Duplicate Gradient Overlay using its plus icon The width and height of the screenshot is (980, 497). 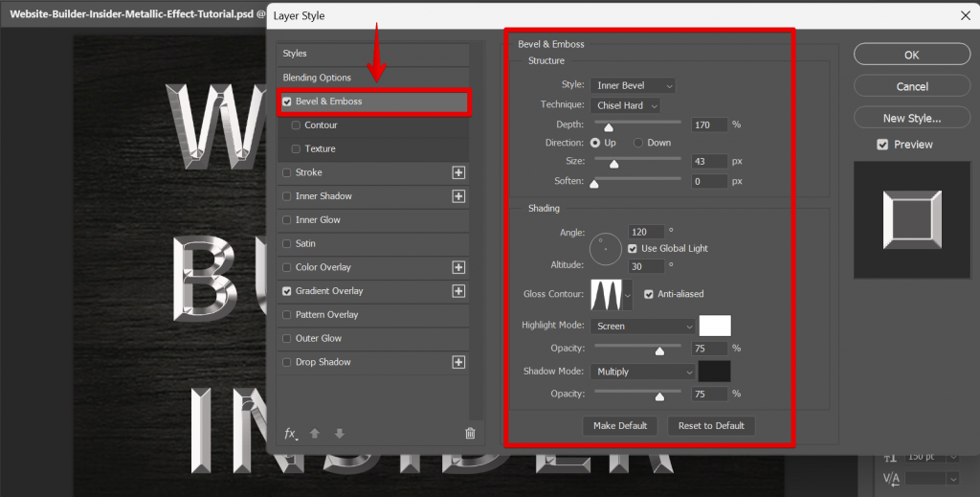click(x=458, y=291)
